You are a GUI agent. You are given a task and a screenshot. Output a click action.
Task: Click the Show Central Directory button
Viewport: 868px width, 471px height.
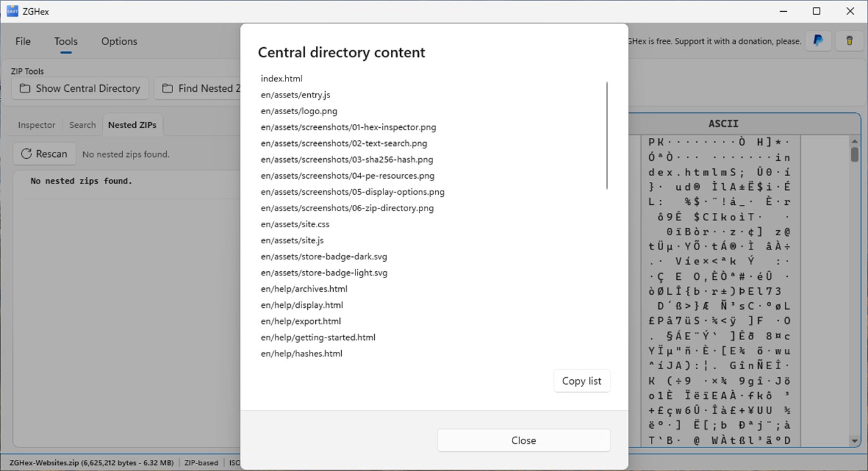[80, 88]
